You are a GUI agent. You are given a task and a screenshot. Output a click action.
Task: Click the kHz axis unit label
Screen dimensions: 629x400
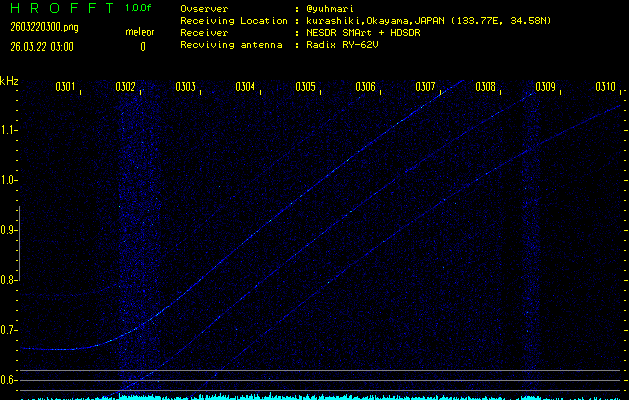point(9,81)
